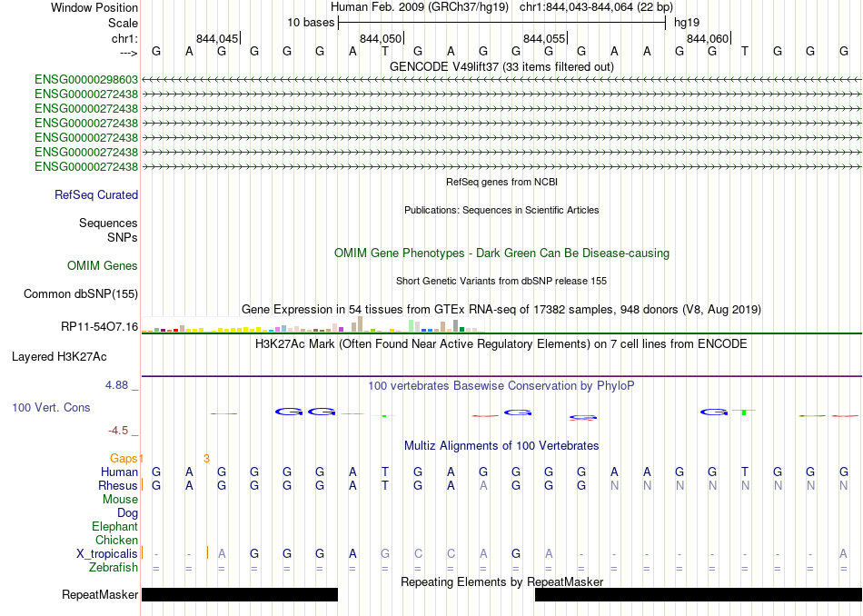
Task: Click the Mouse species label
Action: [120, 500]
